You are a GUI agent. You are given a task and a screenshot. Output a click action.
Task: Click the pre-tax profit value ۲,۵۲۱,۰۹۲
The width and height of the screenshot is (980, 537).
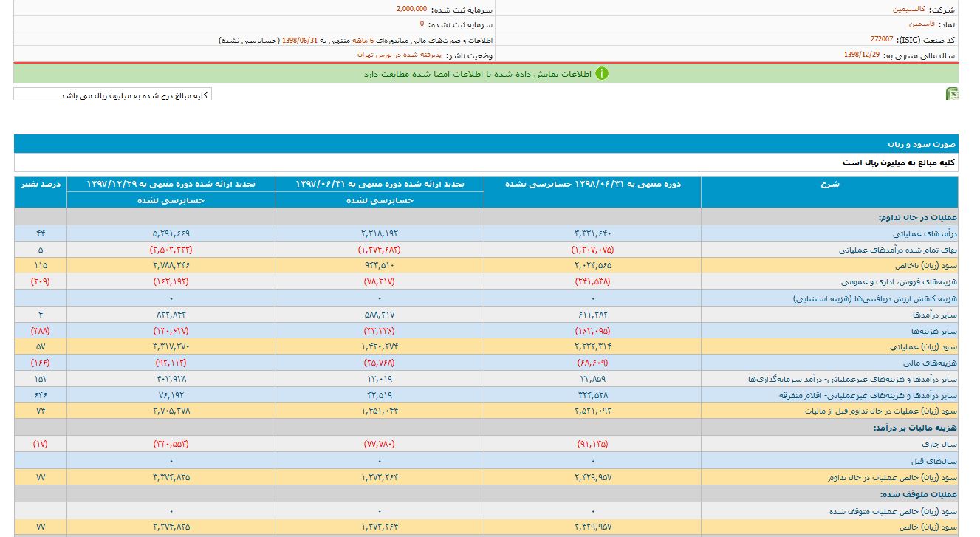point(593,412)
